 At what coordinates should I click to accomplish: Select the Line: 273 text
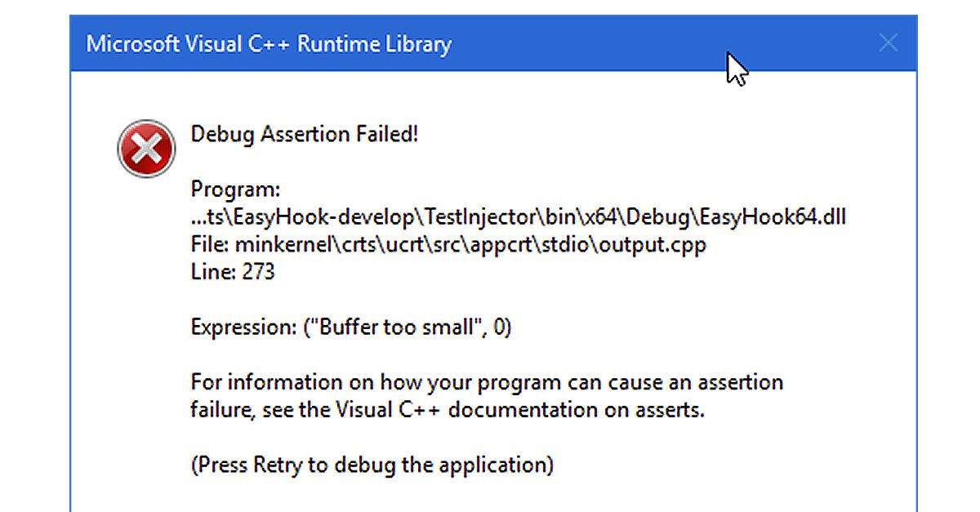coord(231,271)
